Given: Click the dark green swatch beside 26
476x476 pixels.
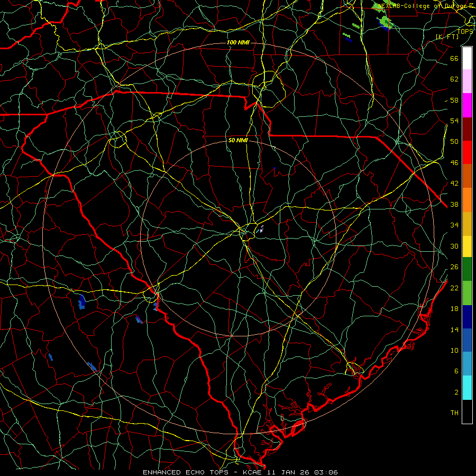Looking at the screenshot, I should [467, 269].
